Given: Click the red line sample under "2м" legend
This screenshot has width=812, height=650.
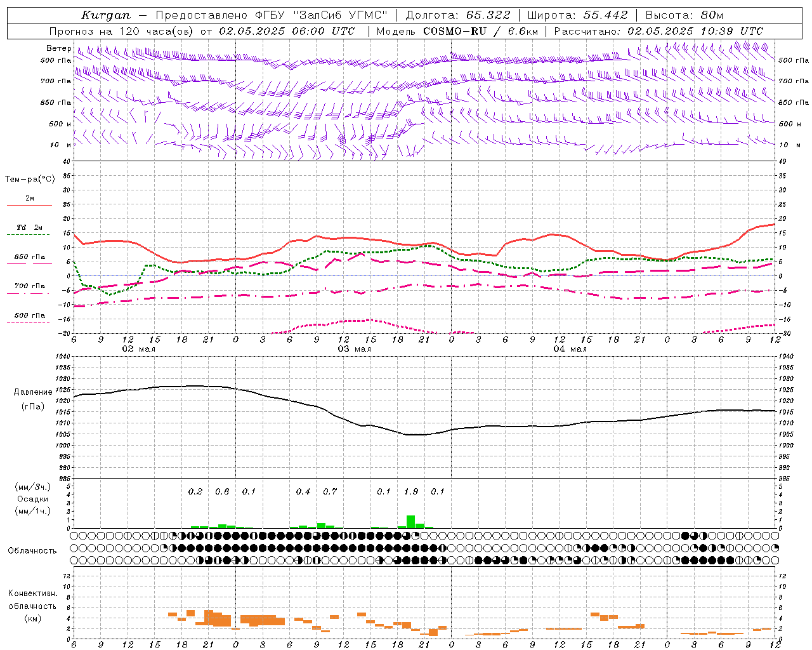Looking at the screenshot, I should click(29, 205).
